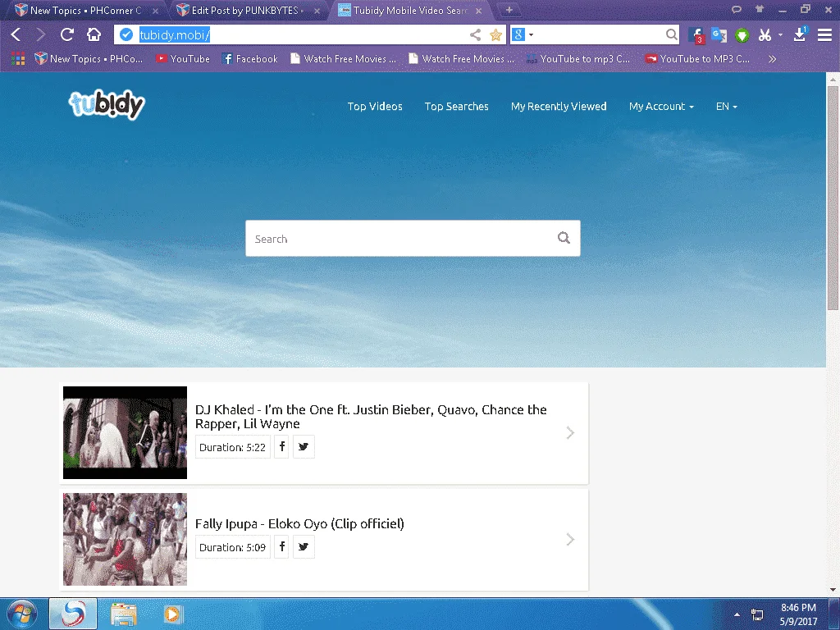Open a new tab with the plus button
Viewport: 840px width, 630px height.
pyautogui.click(x=509, y=10)
